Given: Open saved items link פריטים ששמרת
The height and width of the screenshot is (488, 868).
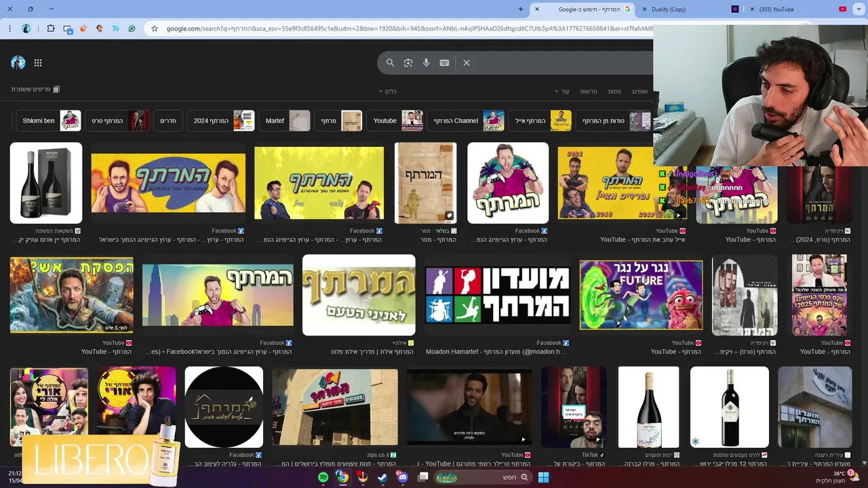Looking at the screenshot, I should (35, 89).
